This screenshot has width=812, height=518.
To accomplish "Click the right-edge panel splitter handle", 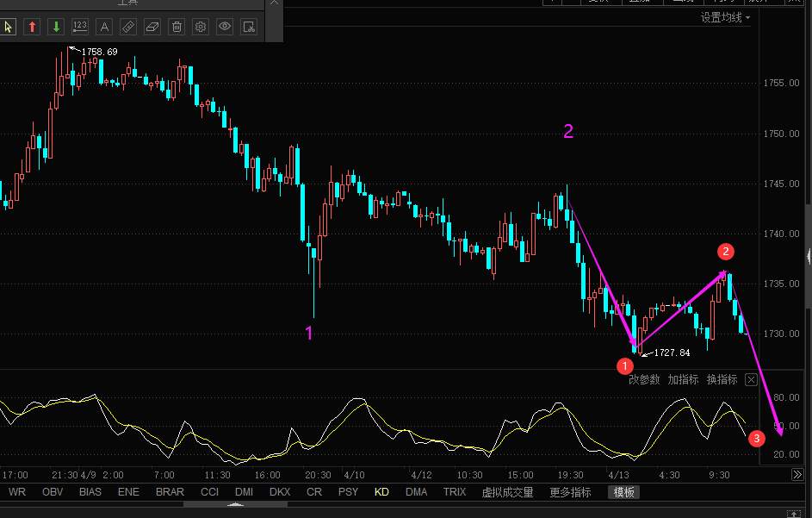I will (809, 256).
